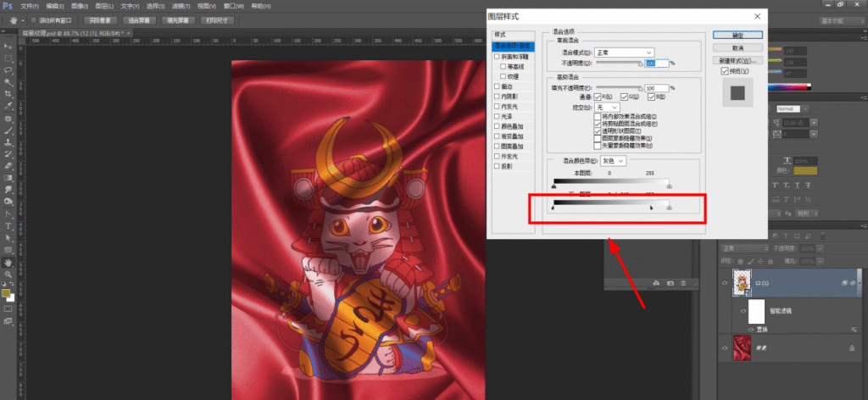Screen dimensions: 868x400
Task: Select the History Brush tool
Action: (x=8, y=154)
